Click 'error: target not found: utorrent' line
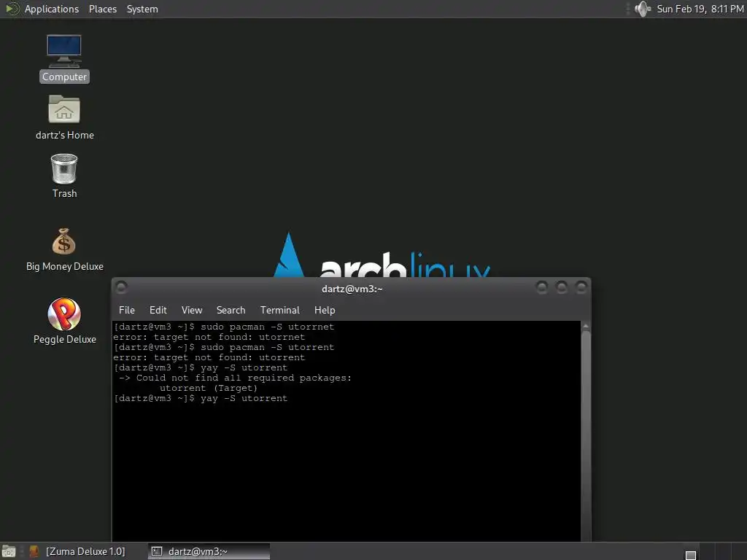The height and width of the screenshot is (560, 747). [209, 357]
